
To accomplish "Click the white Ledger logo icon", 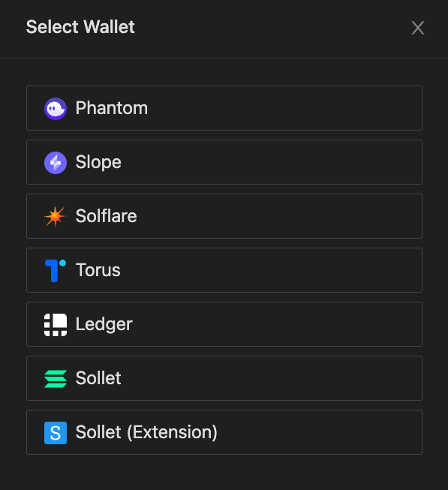I will click(56, 325).
